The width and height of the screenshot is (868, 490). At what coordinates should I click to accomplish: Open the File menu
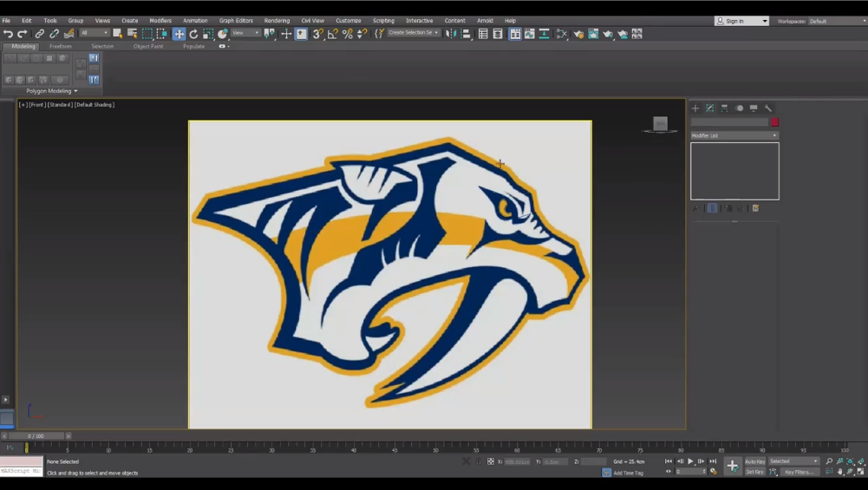coord(6,21)
